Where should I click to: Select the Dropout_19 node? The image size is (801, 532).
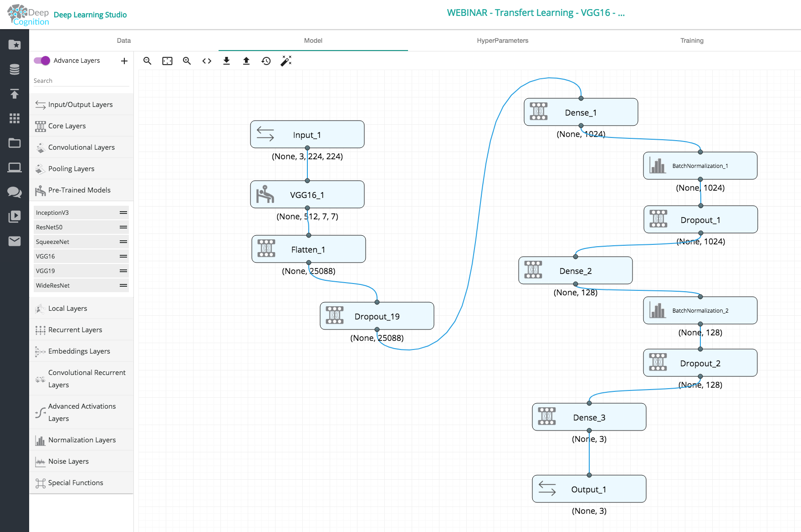point(377,316)
